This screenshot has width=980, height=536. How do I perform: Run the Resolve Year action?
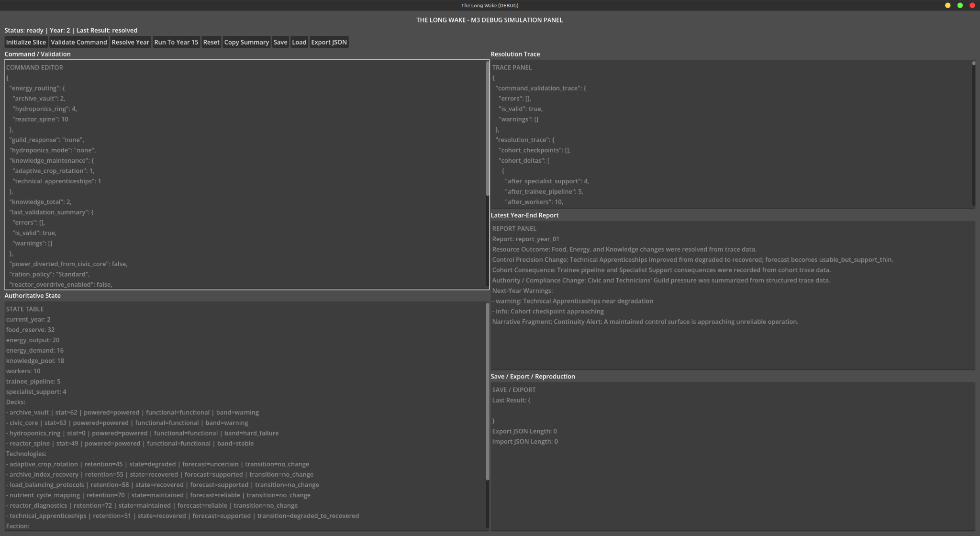(130, 42)
